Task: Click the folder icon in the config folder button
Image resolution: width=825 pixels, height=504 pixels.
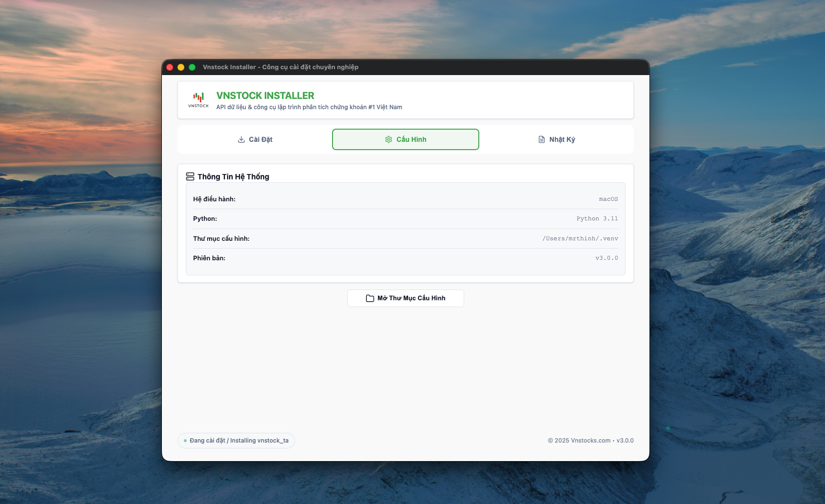Action: pos(370,298)
